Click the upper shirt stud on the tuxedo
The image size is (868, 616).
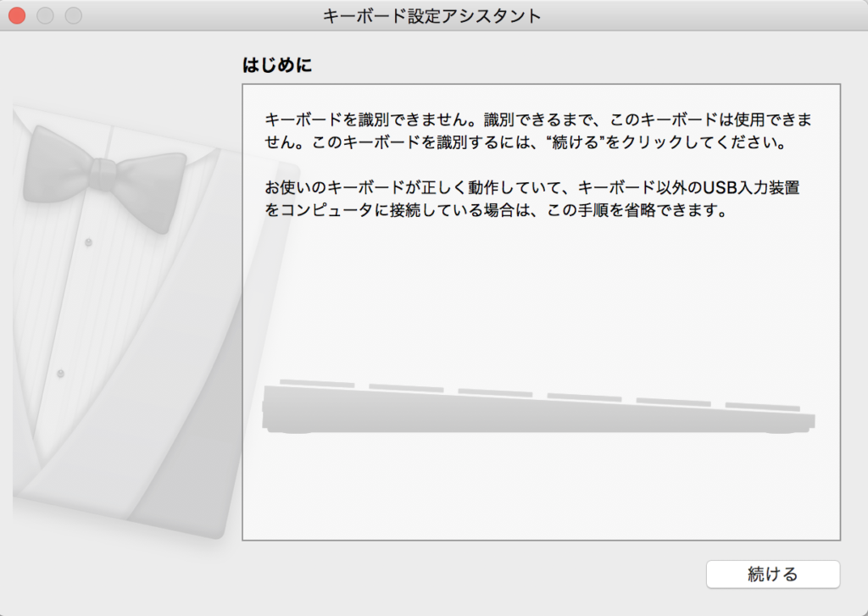pos(88,242)
